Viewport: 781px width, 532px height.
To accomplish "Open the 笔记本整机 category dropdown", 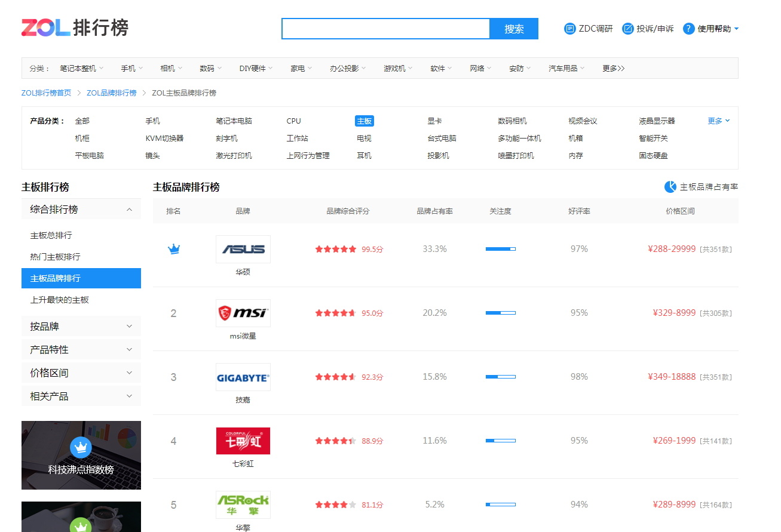I will click(82, 68).
